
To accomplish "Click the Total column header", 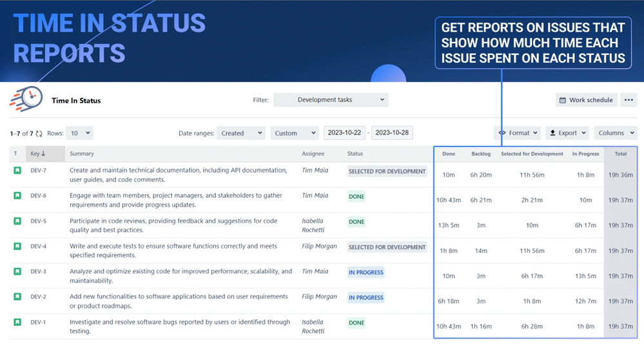I will click(621, 154).
